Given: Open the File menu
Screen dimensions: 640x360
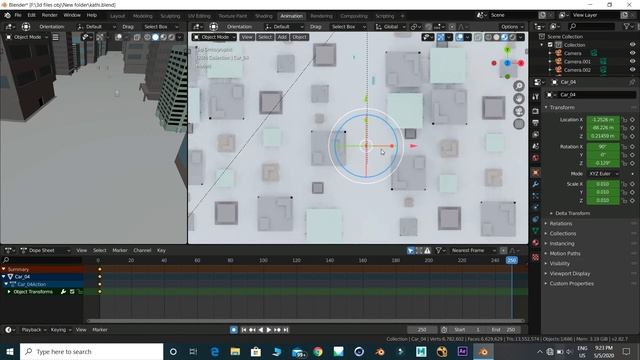Looking at the screenshot, I should 18,15.
